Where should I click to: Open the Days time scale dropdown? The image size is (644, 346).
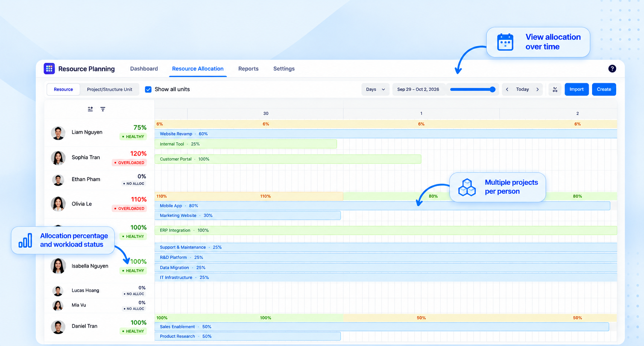375,89
